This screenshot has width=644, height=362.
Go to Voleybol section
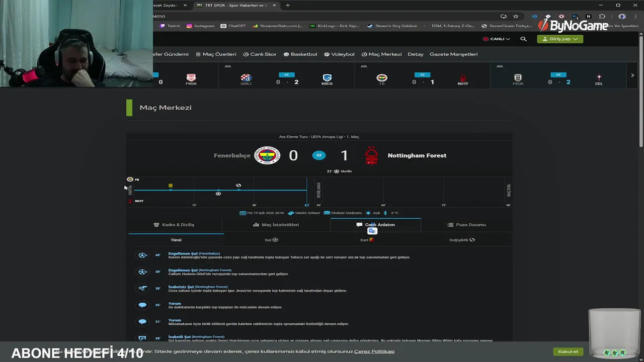pyautogui.click(x=339, y=54)
